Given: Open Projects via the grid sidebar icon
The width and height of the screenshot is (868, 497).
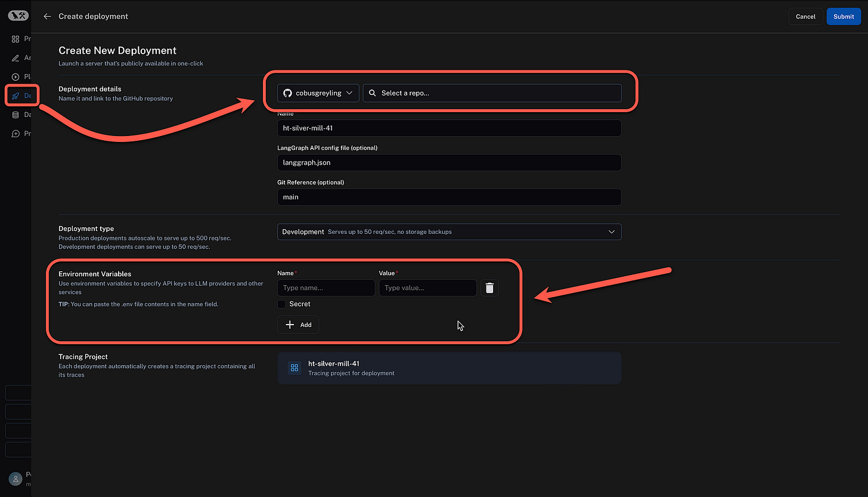Looking at the screenshot, I should coord(16,39).
